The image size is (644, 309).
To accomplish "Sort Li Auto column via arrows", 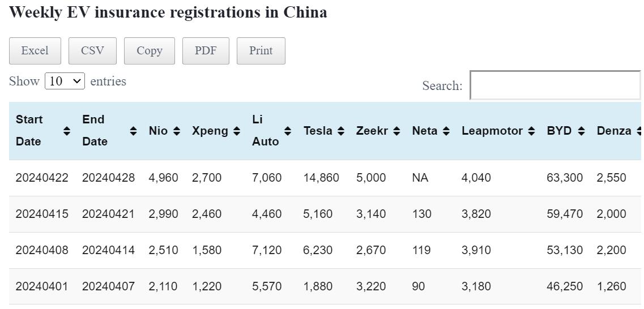I will [288, 131].
